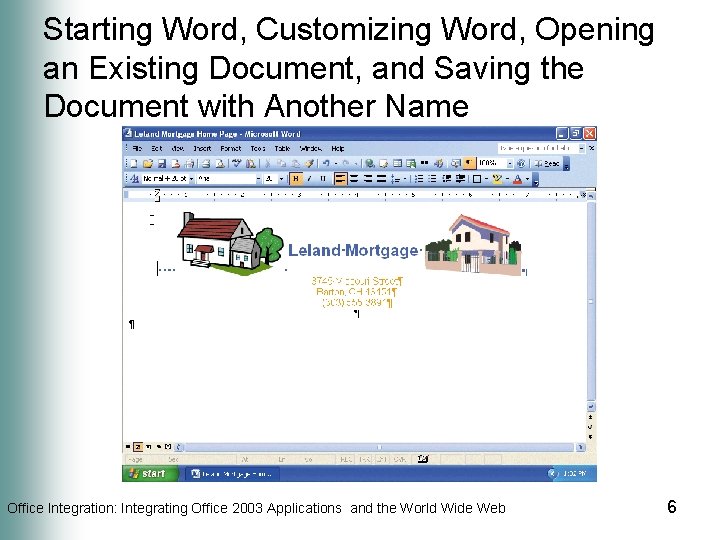Click the Bullets list icon
Viewport: 720px width, 540px height.
[x=433, y=179]
